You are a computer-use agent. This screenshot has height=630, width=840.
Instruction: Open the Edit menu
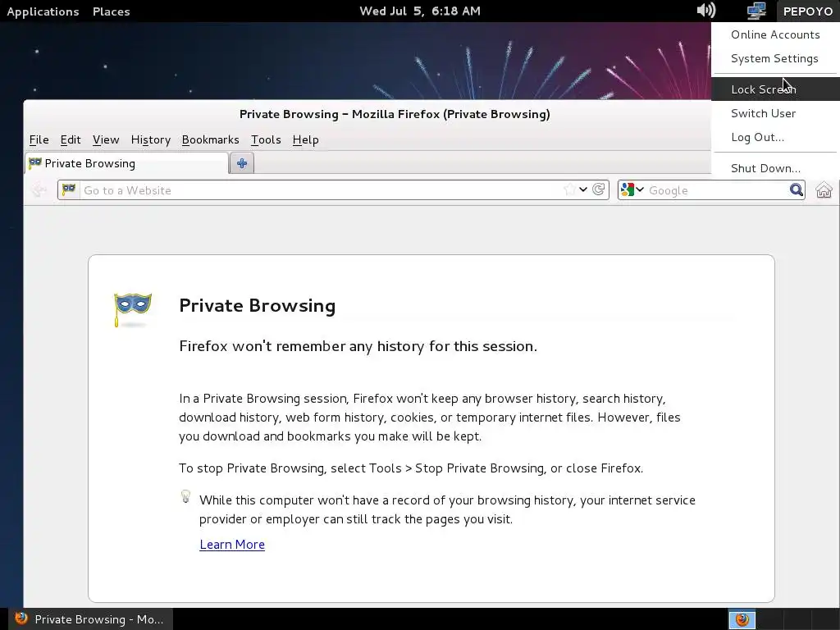(71, 139)
